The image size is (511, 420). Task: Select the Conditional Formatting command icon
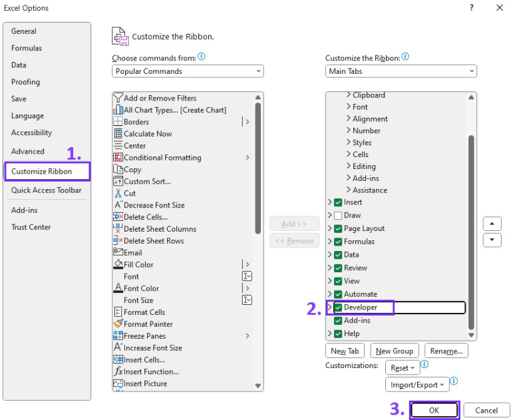click(118, 158)
